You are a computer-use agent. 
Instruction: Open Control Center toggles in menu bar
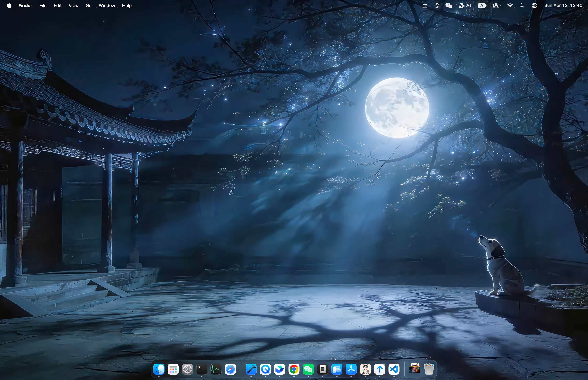tap(534, 5)
